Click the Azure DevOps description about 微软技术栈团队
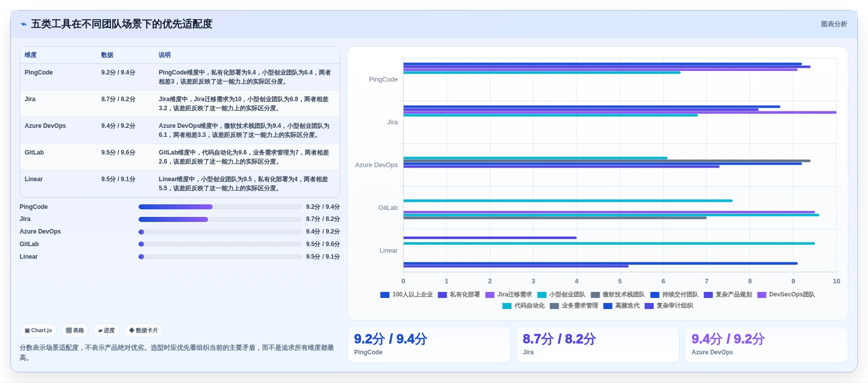 point(244,130)
